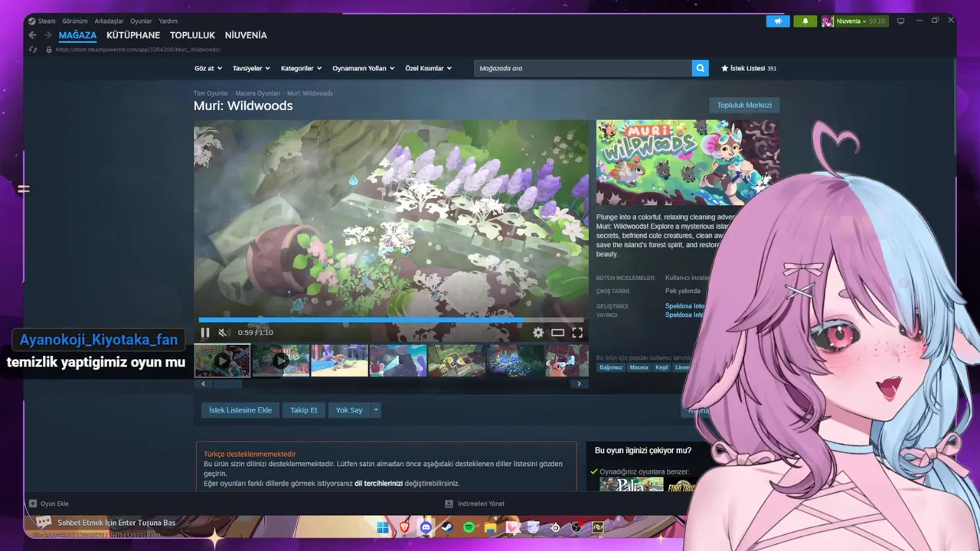
Task: Expand the Göz at dropdown
Action: (x=208, y=68)
